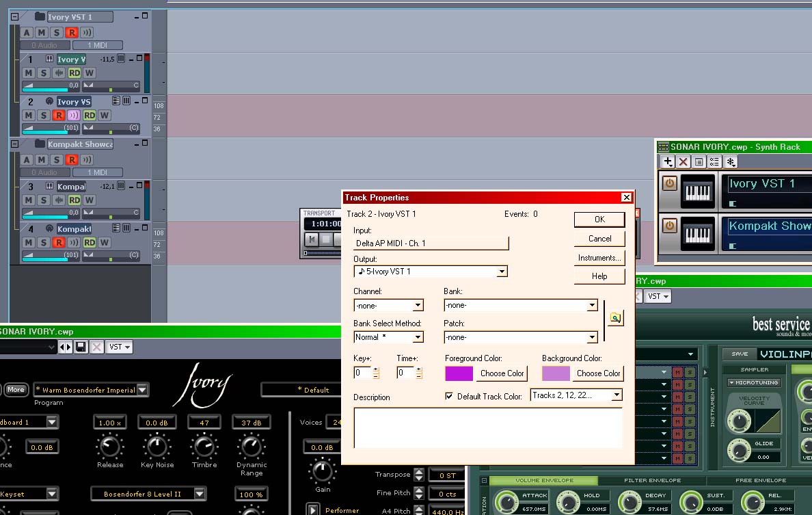
Task: Open the VST menu in the Kompakt window
Action: pyautogui.click(x=658, y=296)
